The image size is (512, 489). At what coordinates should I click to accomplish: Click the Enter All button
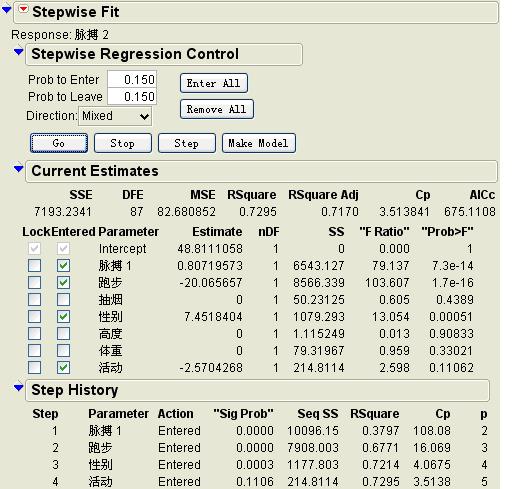(214, 83)
